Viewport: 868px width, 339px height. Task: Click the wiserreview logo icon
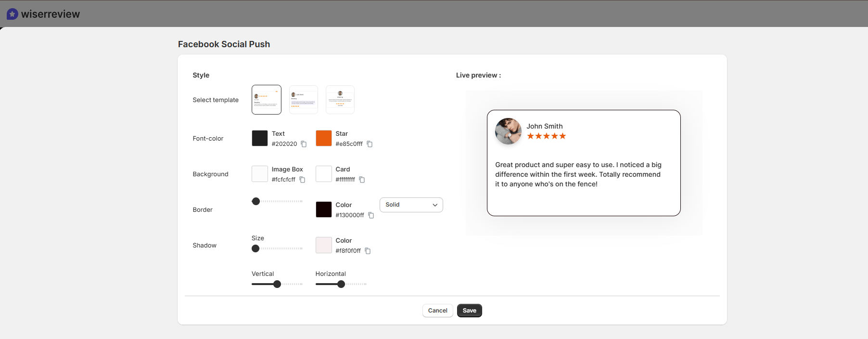click(x=13, y=14)
